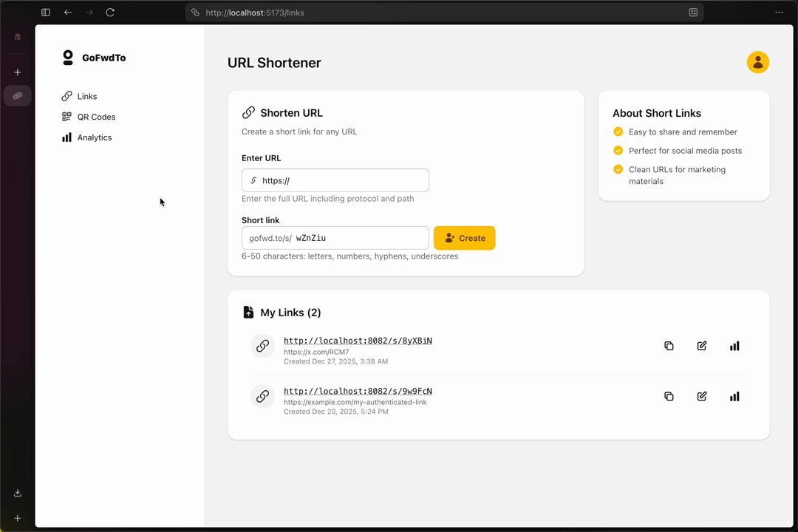Click the Short link text field
Screen dimensions: 798x532
[x=358, y=238]
